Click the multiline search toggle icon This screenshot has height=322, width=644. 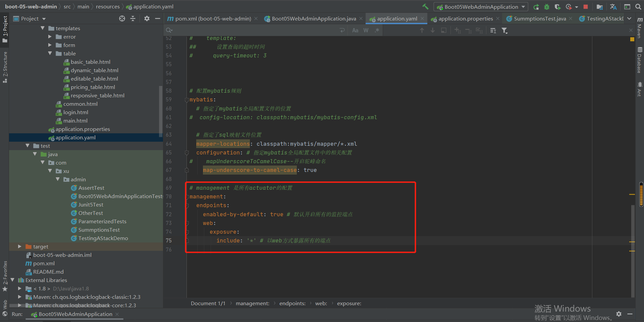493,31
